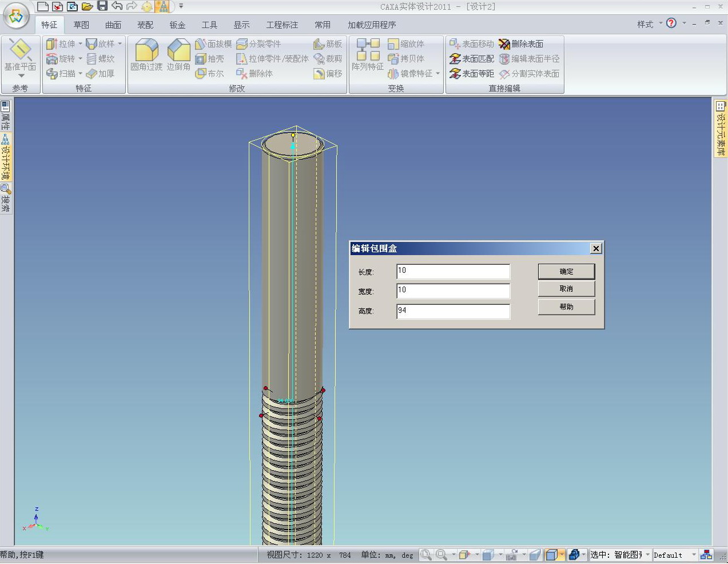Select the 边倒角 (chamfer) tool
This screenshot has width=728, height=564.
click(178, 51)
